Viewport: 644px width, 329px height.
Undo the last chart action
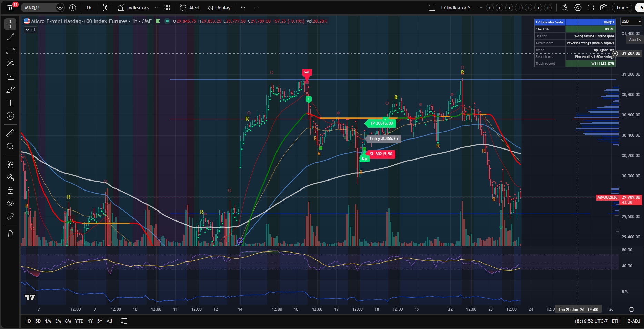[243, 8]
